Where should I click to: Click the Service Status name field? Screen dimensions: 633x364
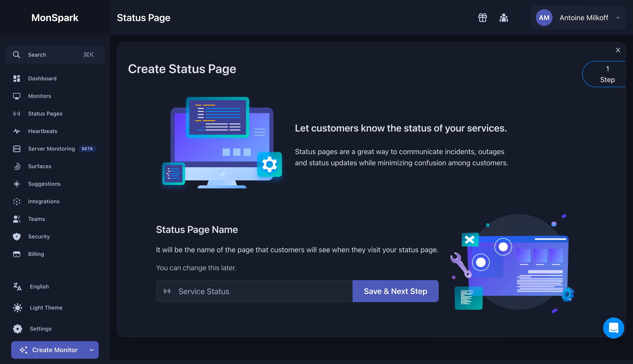pos(254,291)
